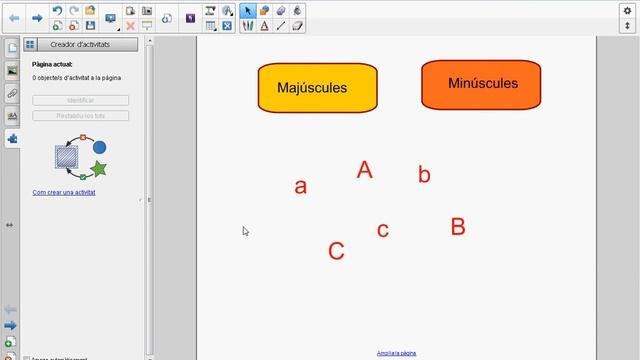
Task: Select the Pens tool
Action: click(248, 26)
